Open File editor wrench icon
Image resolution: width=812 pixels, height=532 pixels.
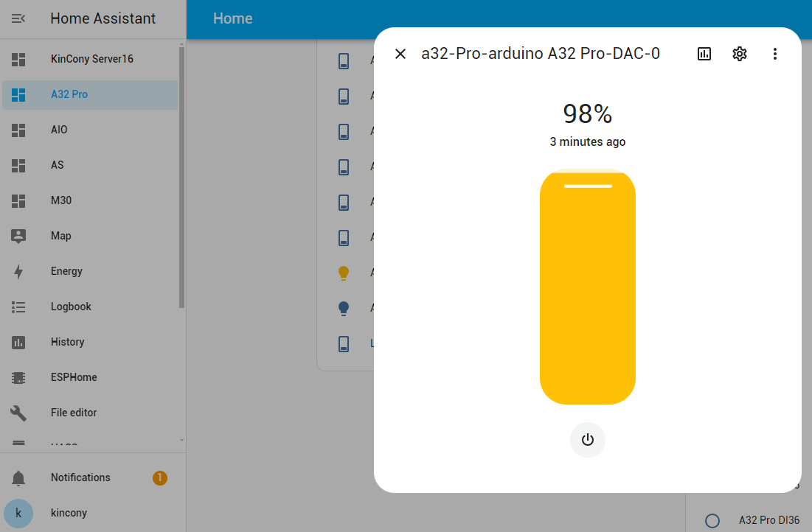point(18,413)
